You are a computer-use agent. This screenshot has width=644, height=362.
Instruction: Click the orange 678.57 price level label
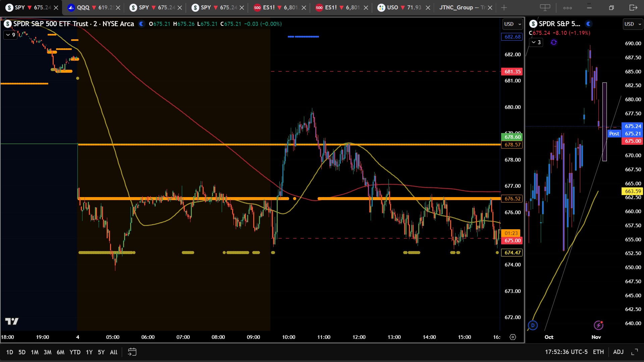tap(512, 145)
